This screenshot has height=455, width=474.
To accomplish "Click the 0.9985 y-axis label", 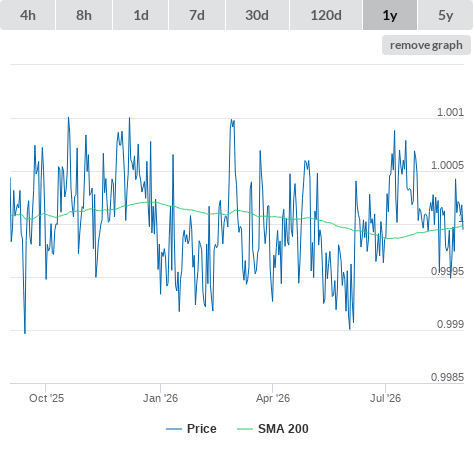I will 447,377.
